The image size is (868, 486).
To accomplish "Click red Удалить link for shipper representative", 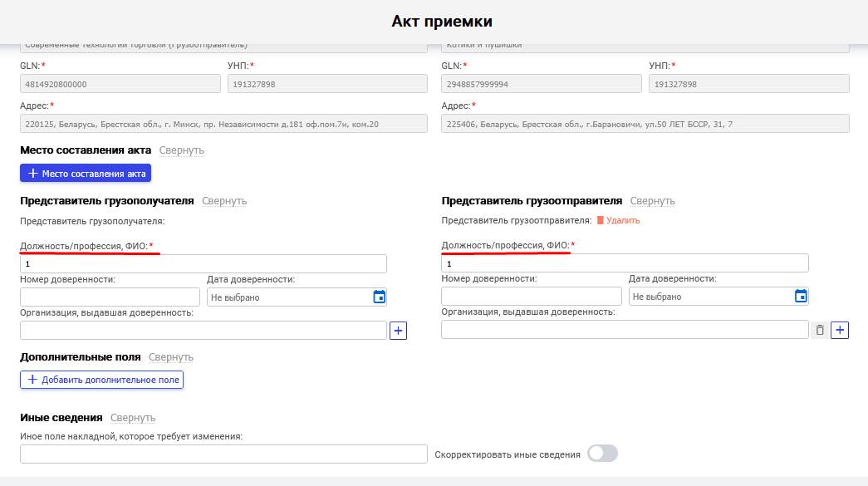I will [618, 221].
